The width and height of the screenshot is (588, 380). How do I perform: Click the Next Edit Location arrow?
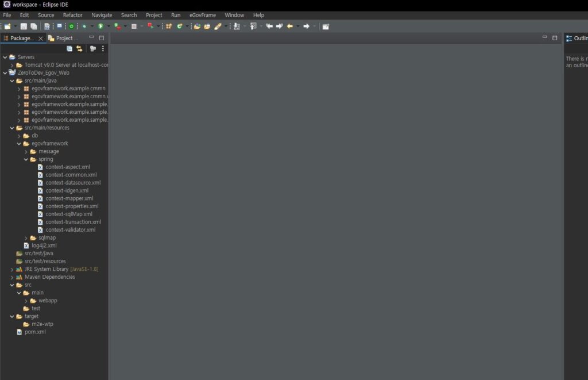(x=280, y=26)
